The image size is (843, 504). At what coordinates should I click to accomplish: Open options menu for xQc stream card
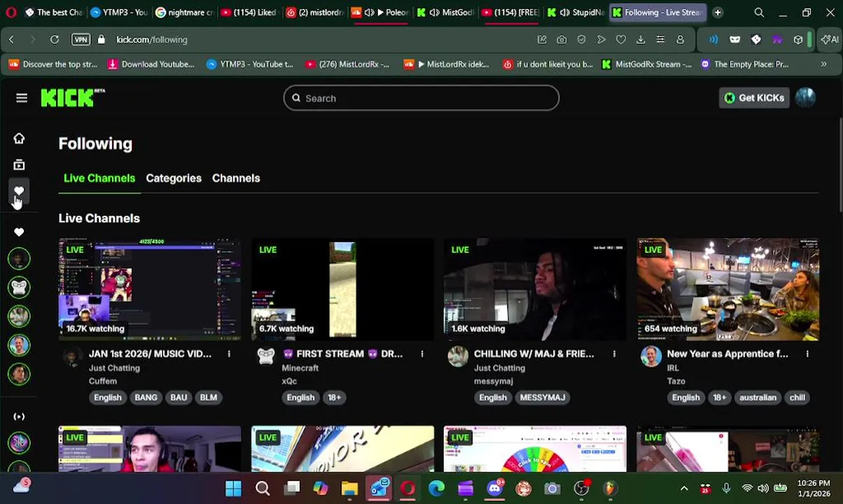tap(421, 354)
